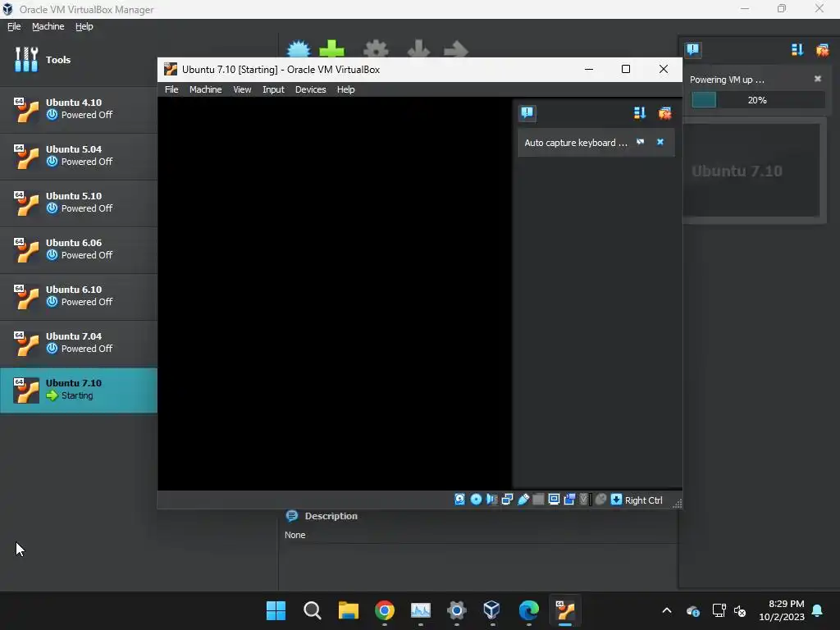
Task: Show hidden system tray icons
Action: [666, 610]
